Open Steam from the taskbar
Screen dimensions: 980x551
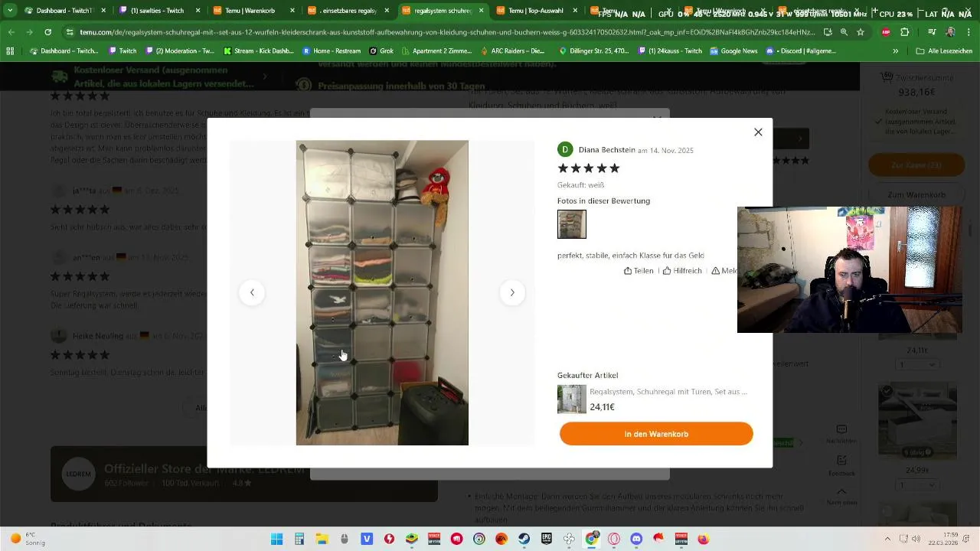(524, 539)
